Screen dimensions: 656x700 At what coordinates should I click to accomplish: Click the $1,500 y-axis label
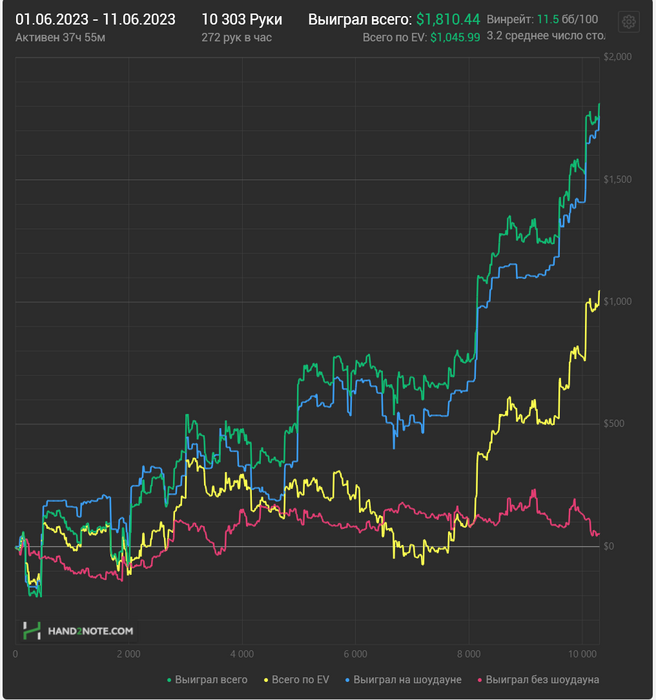pyautogui.click(x=617, y=179)
